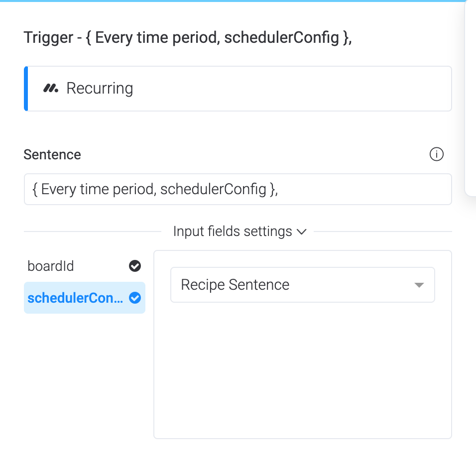The image size is (476, 468).
Task: Click the black checkmark next to boardId
Action: coord(135,266)
